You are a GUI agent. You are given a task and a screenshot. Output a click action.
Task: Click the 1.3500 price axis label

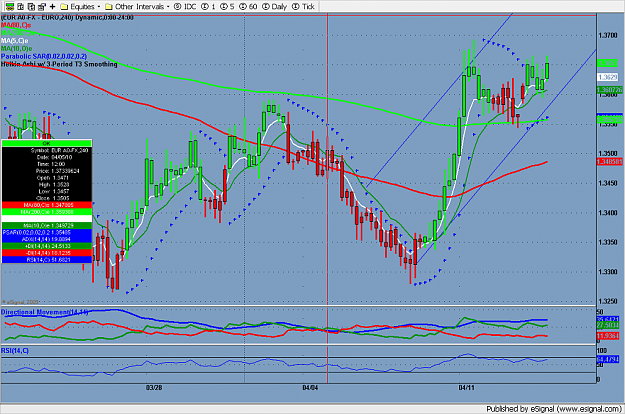point(608,153)
